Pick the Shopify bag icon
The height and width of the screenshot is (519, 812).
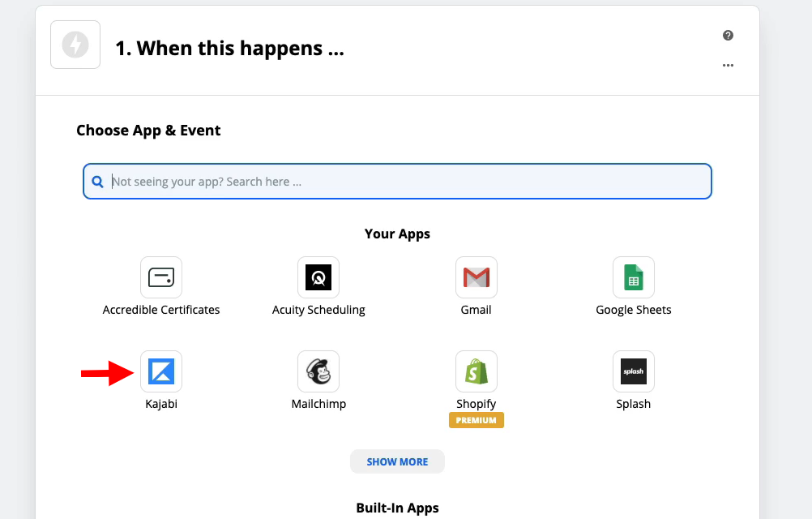476,371
